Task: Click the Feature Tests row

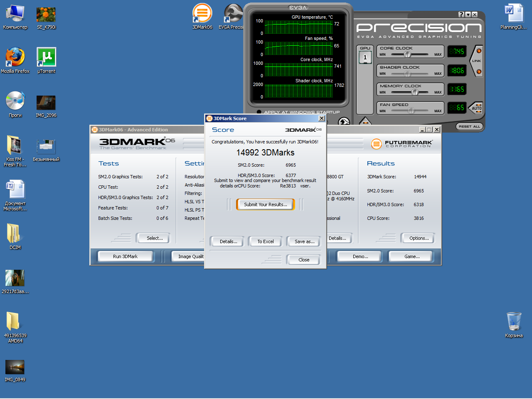Action: pos(133,208)
